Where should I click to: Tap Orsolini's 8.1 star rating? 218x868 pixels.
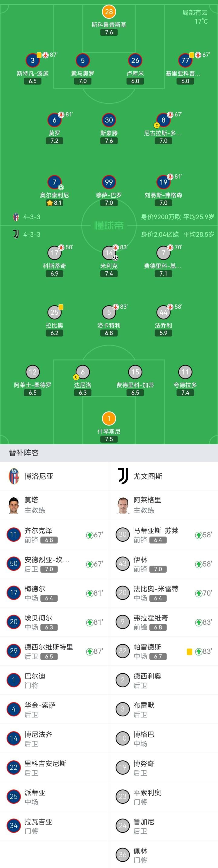(54, 203)
